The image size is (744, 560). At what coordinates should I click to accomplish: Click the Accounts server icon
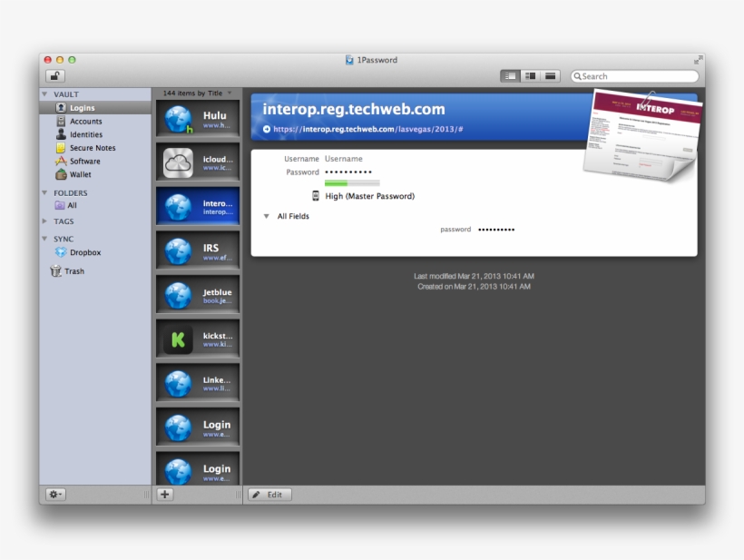tap(61, 121)
